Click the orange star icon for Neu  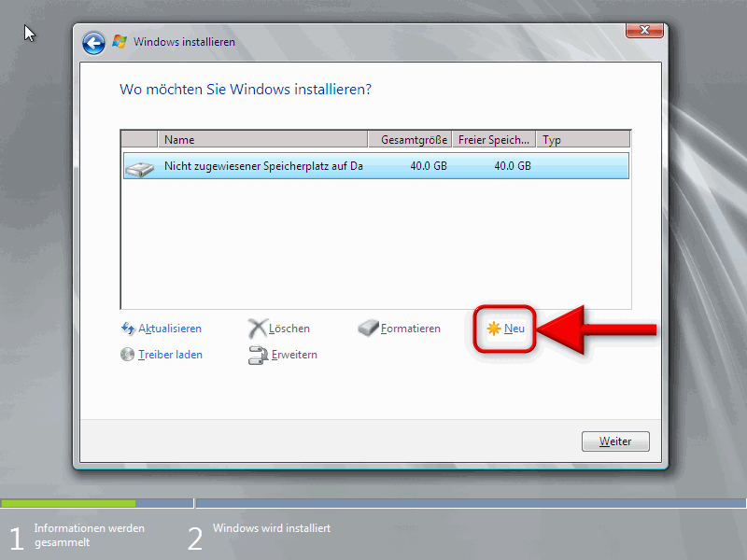[493, 329]
